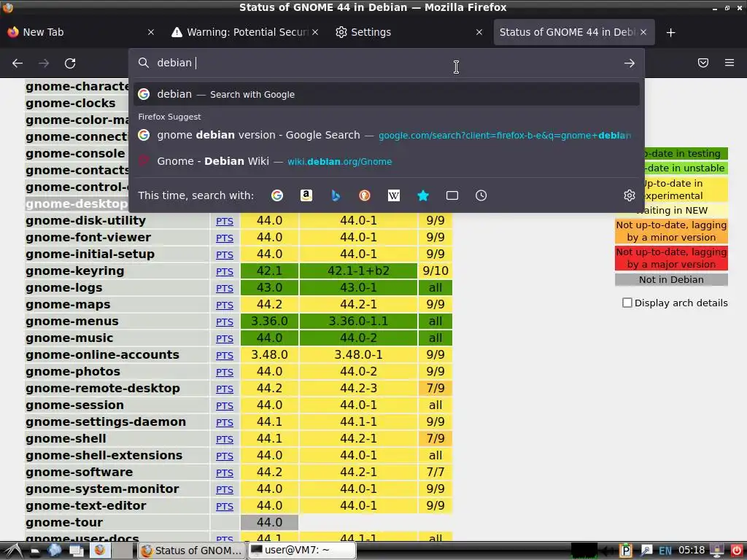
Task: Open PTS link for gnome-software
Action: tap(225, 472)
